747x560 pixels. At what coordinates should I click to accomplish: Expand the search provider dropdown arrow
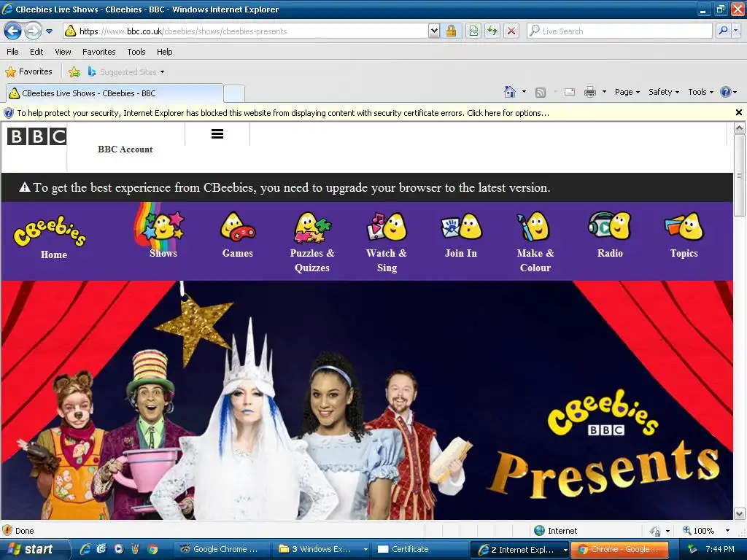(x=736, y=31)
